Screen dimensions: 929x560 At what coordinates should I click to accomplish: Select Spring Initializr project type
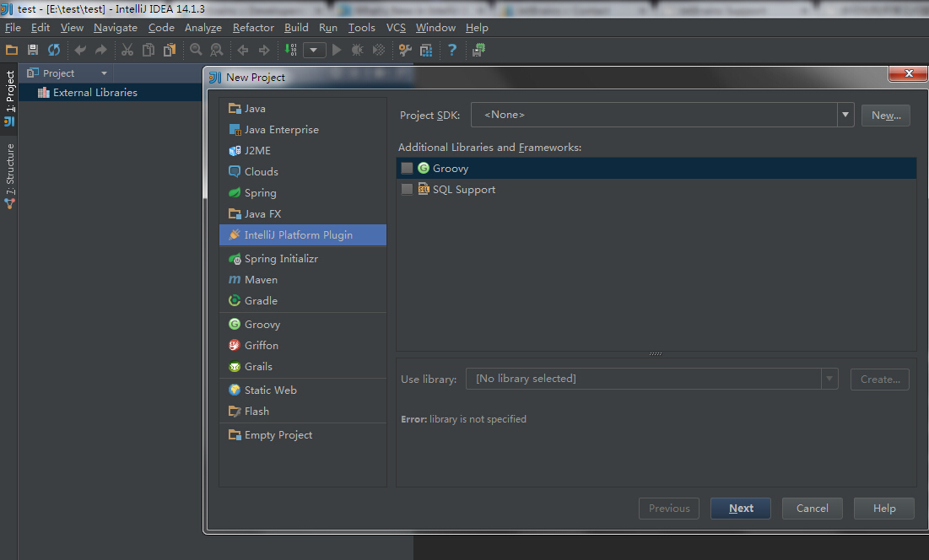coord(303,259)
